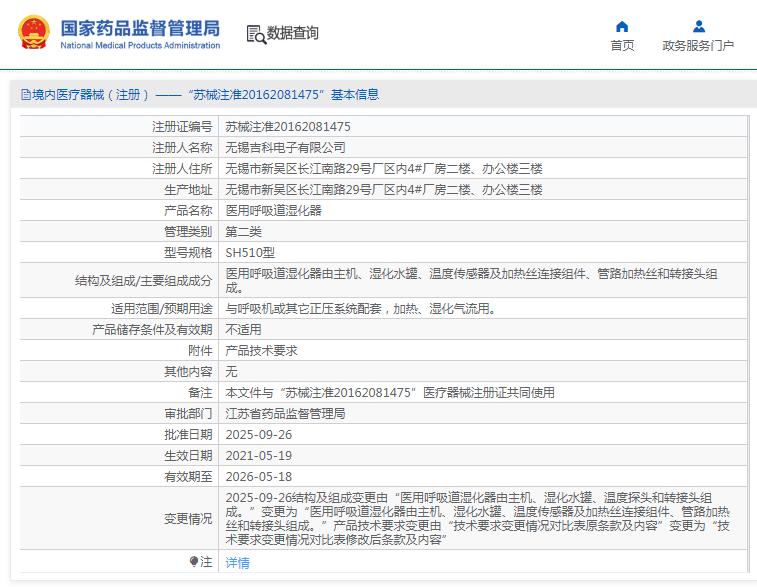Click the 产品技术要求 attachment cell
Screen dimensions: 757x587
tap(261, 351)
